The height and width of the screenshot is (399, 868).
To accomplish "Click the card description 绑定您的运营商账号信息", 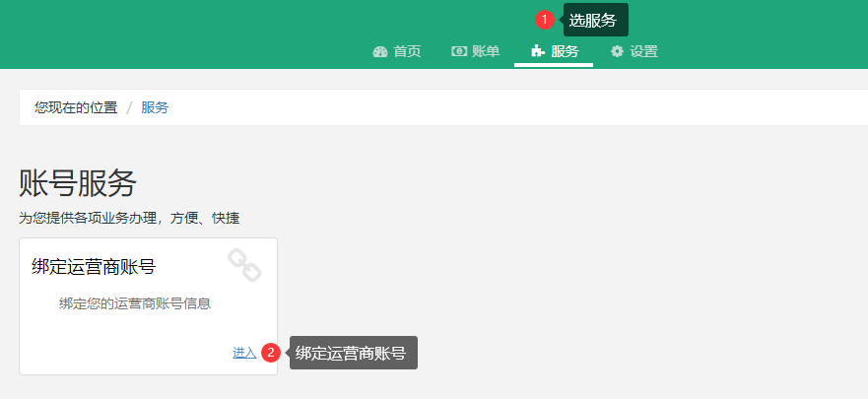I will click(x=135, y=303).
